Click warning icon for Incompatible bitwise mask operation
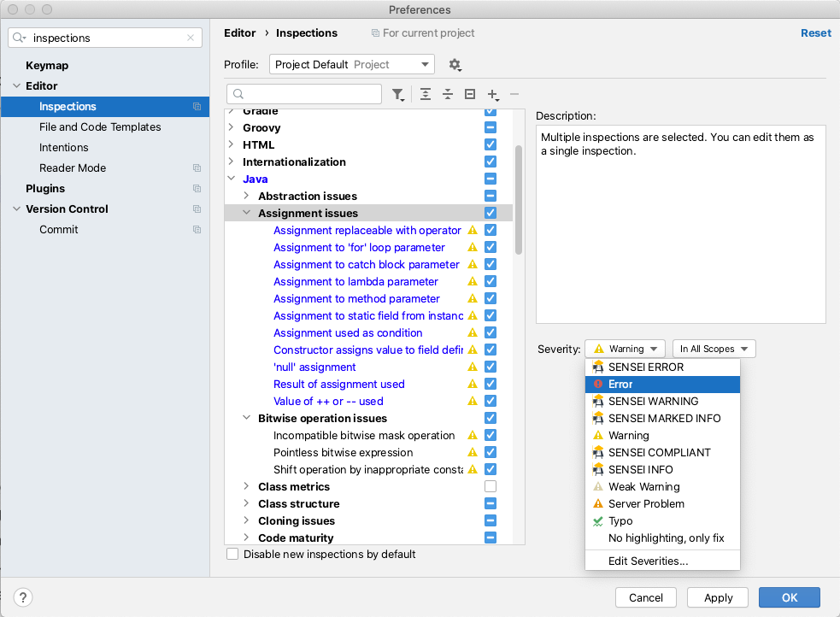The image size is (840, 617). pos(473,435)
